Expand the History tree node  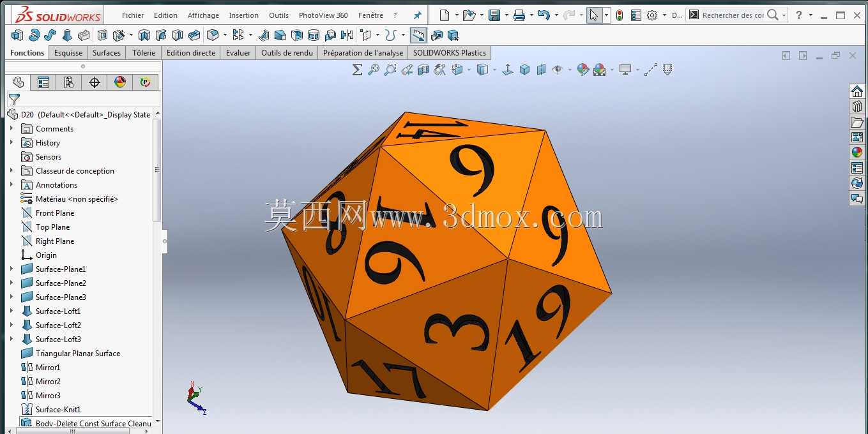click(11, 142)
